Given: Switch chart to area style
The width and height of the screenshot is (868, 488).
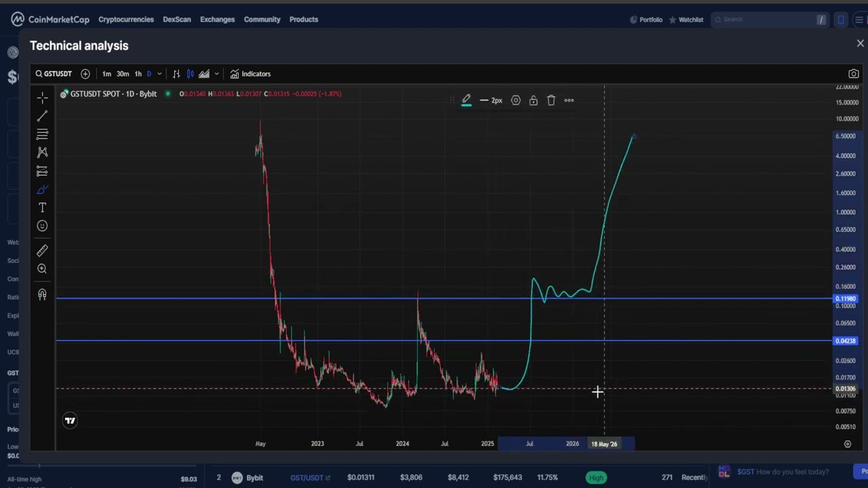Looking at the screenshot, I should (204, 74).
